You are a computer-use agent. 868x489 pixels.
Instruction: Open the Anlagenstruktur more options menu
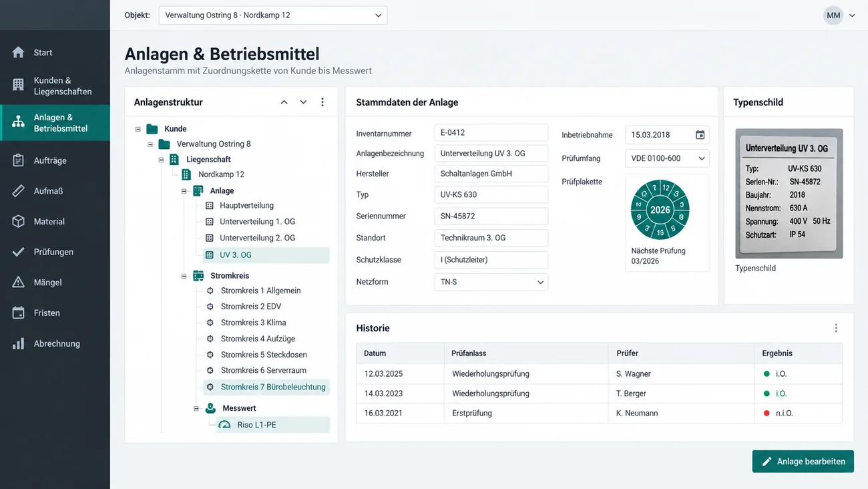coord(322,102)
